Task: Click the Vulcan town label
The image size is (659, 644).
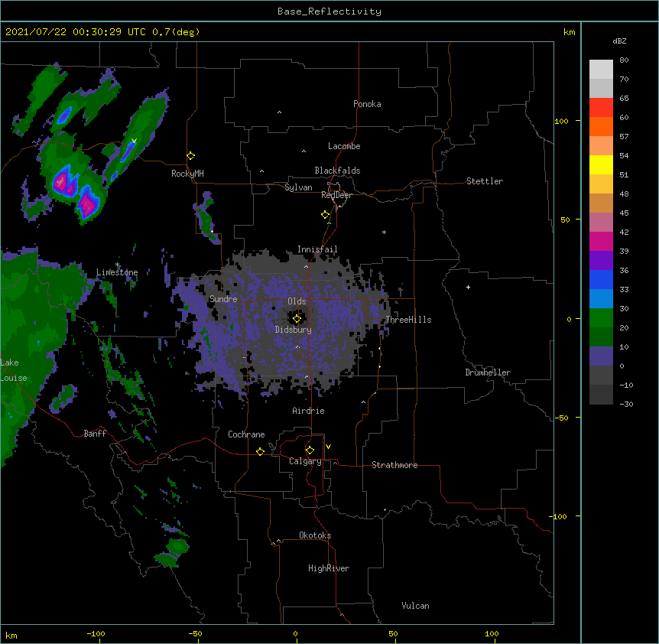Action: [415, 606]
